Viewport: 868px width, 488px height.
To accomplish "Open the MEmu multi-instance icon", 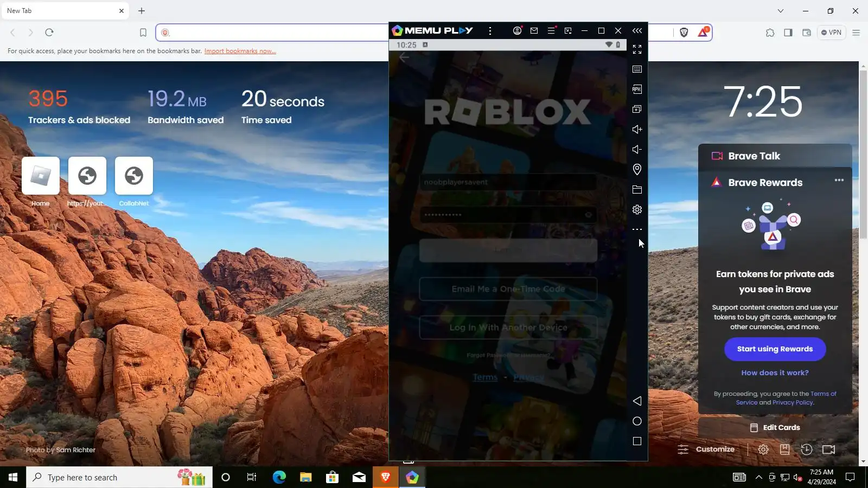I will [x=637, y=109].
